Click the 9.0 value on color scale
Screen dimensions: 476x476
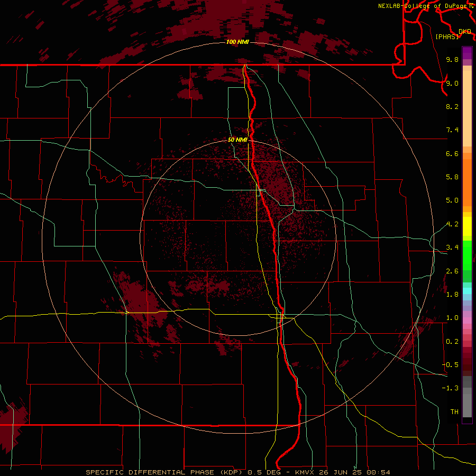click(x=452, y=83)
